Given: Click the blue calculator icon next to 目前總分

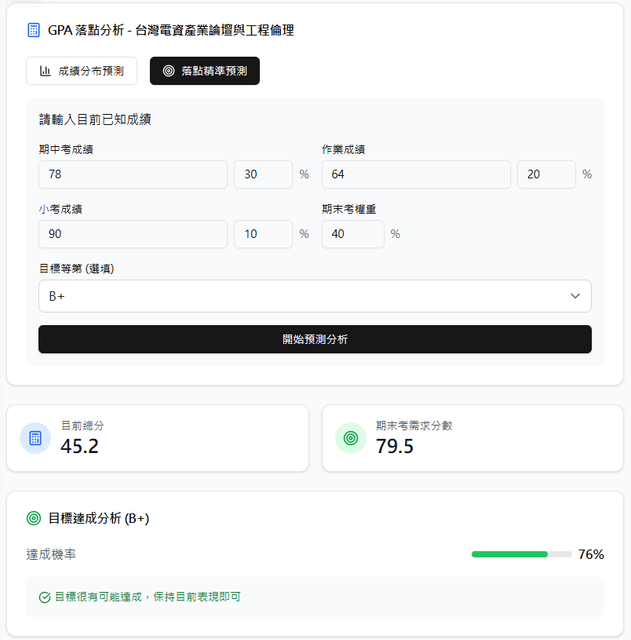Looking at the screenshot, I should (x=35, y=438).
